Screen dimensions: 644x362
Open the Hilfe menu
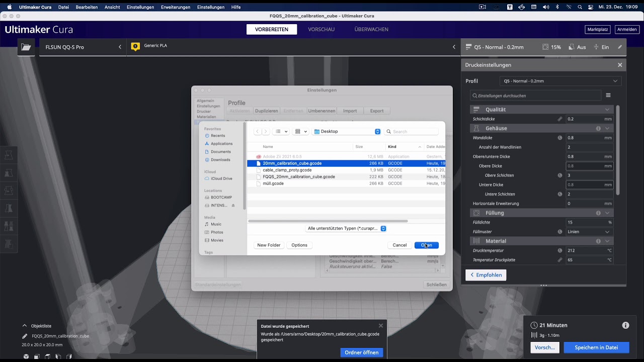(236, 7)
